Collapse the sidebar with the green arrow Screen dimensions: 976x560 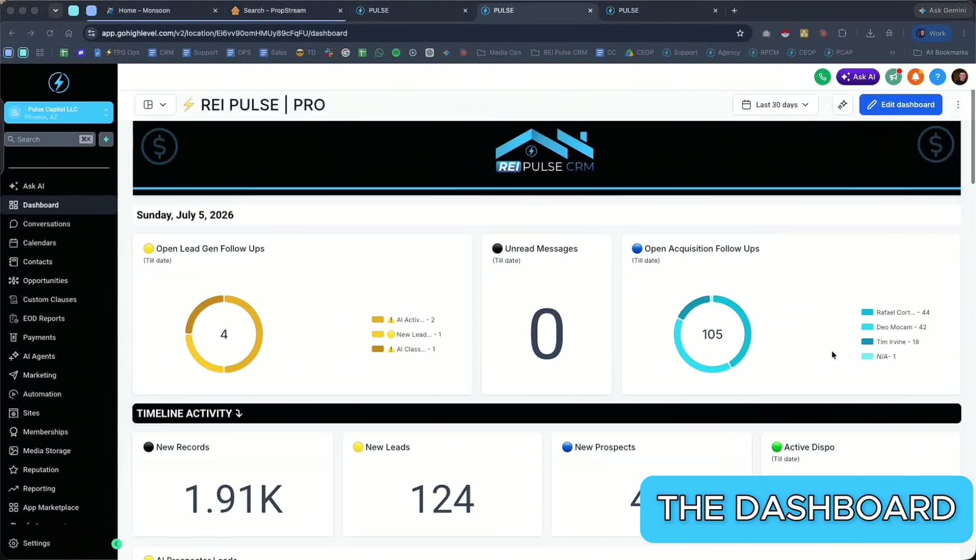coord(117,544)
